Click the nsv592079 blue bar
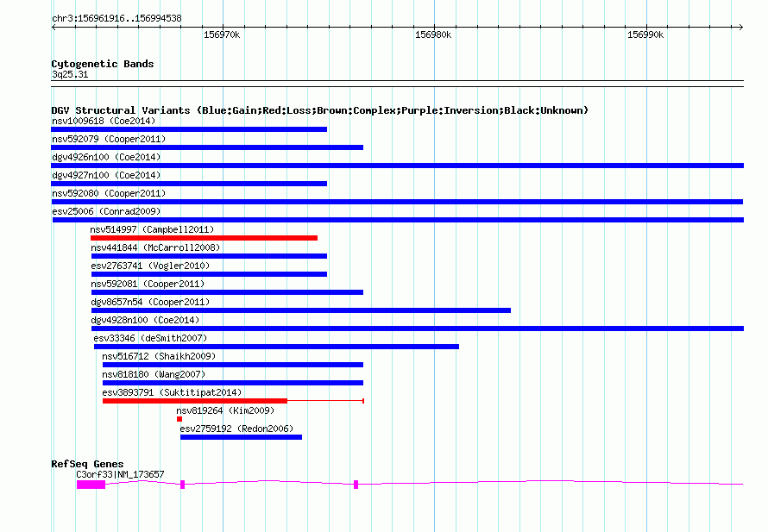 pyautogui.click(x=207, y=147)
